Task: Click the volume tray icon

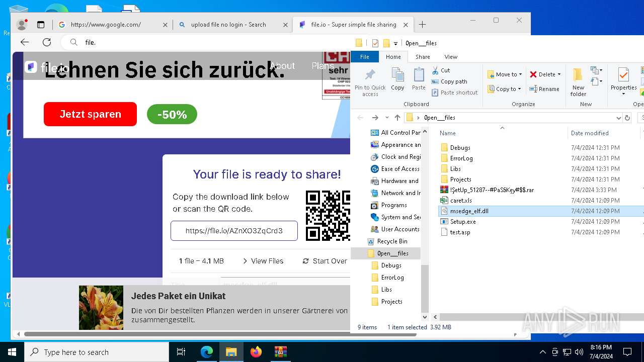Action: [579, 352]
